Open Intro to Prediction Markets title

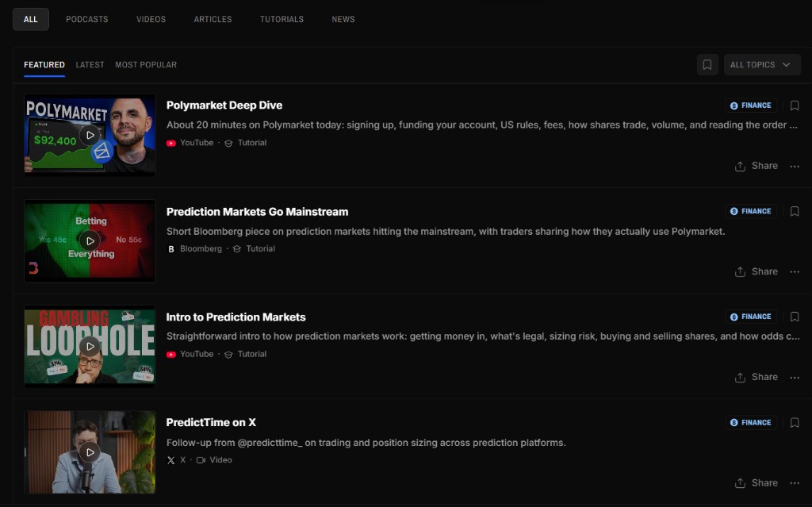click(x=236, y=317)
